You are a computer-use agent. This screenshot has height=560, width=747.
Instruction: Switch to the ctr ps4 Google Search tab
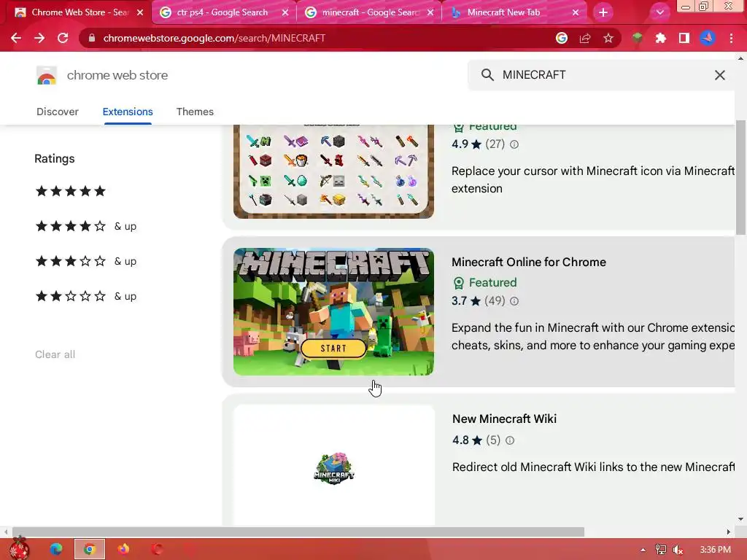tap(222, 12)
